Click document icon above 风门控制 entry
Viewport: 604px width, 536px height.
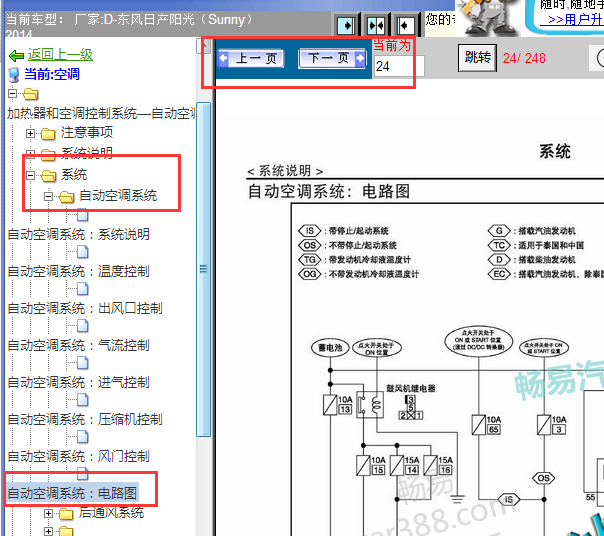[82, 437]
